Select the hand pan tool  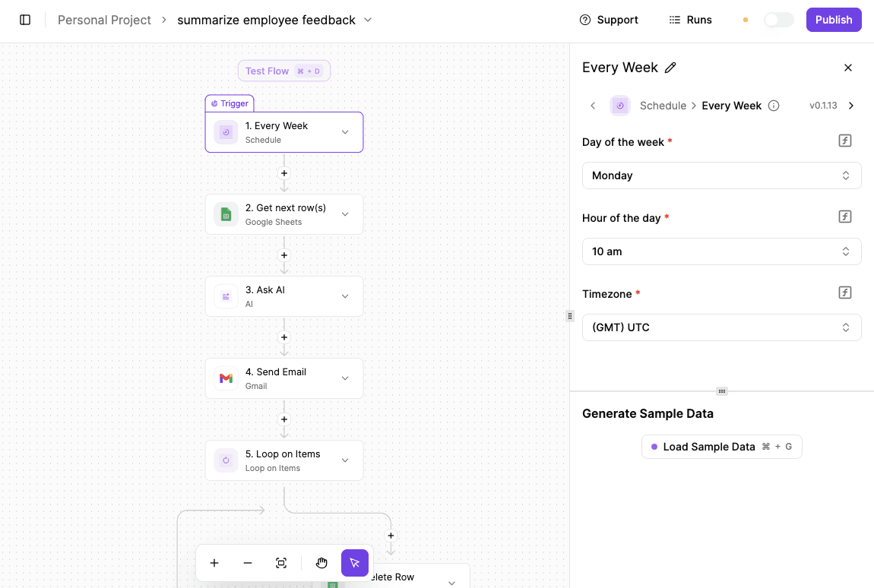[x=321, y=563]
